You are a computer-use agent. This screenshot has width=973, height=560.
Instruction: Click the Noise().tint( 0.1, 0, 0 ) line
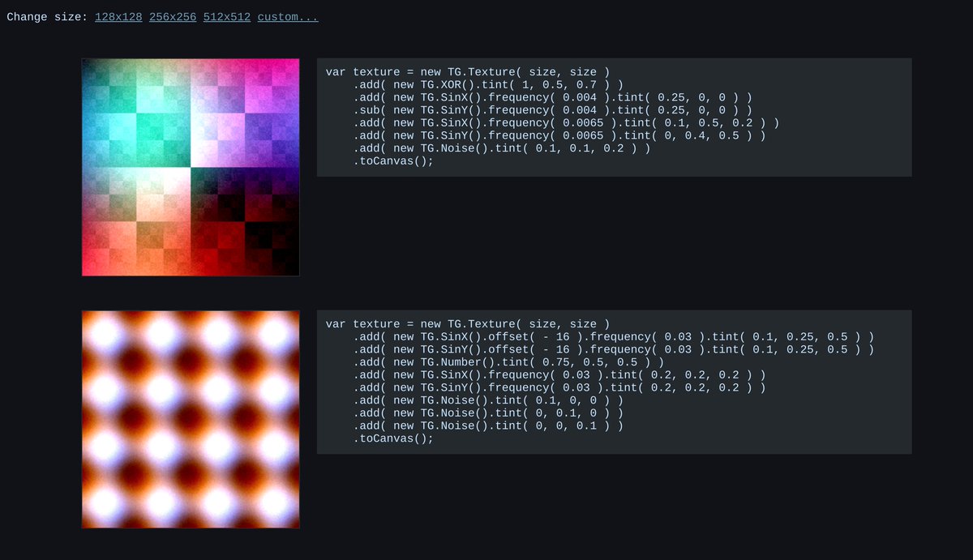click(488, 400)
